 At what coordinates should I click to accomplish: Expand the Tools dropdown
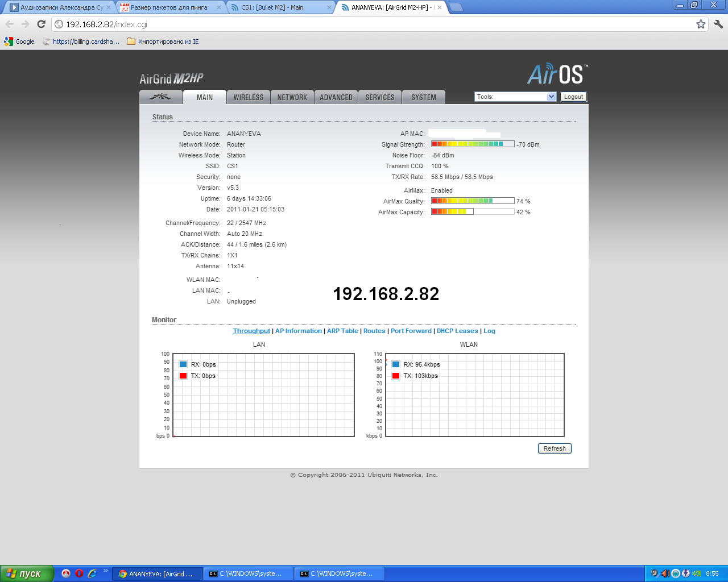click(515, 97)
